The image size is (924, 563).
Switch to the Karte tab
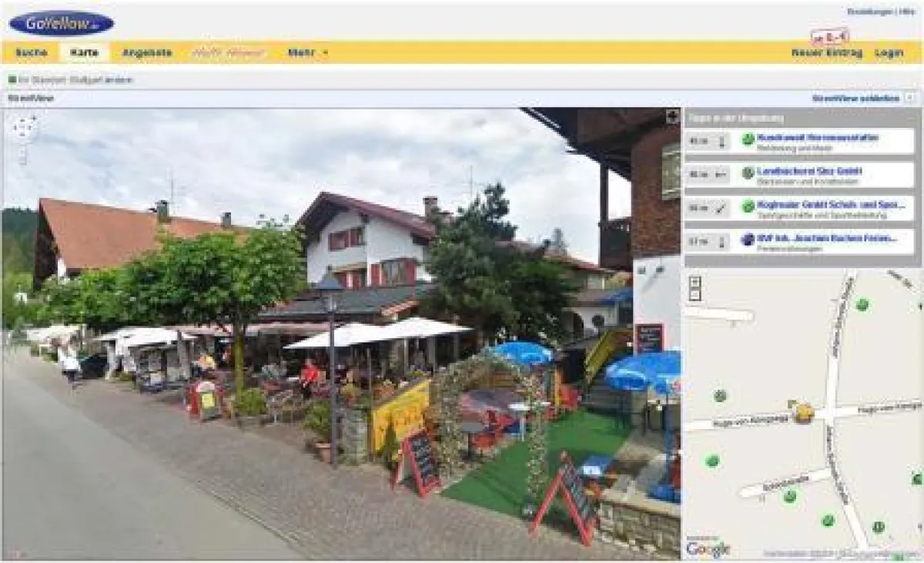(x=85, y=53)
